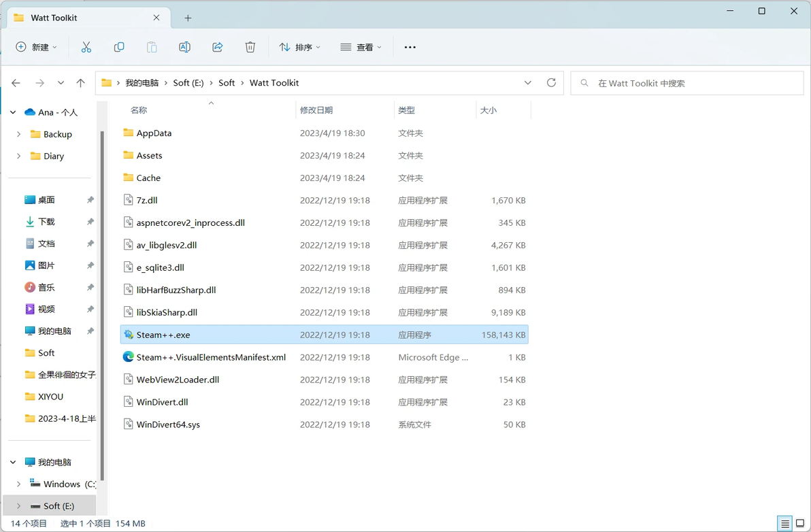Open Pictures 图片 in quick access
Image resolution: width=811 pixels, height=532 pixels.
point(46,265)
